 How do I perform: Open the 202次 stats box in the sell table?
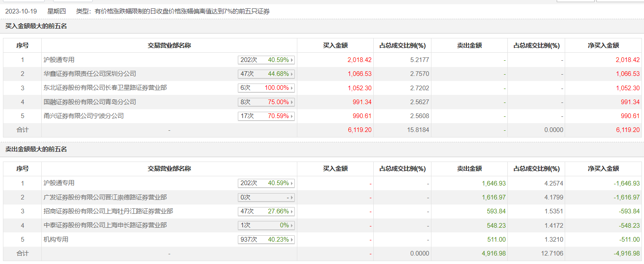click(x=266, y=183)
